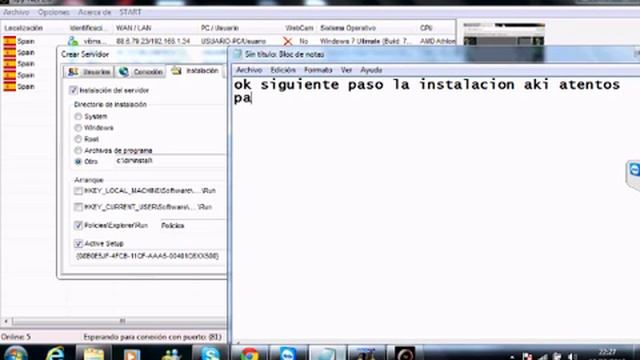Click the horizontal scrollbar left arrow
The width and height of the screenshot is (640, 360).
point(6,321)
